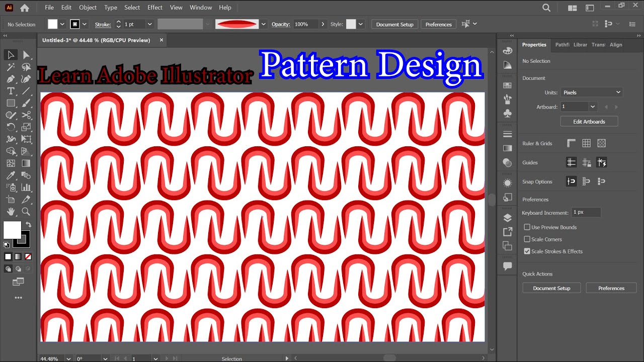
Task: Enable Scale Corners checkbox
Action: tap(527, 239)
